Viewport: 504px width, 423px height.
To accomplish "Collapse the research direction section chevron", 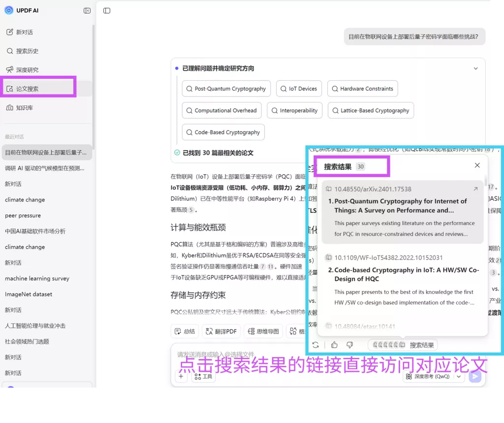I will 475,68.
